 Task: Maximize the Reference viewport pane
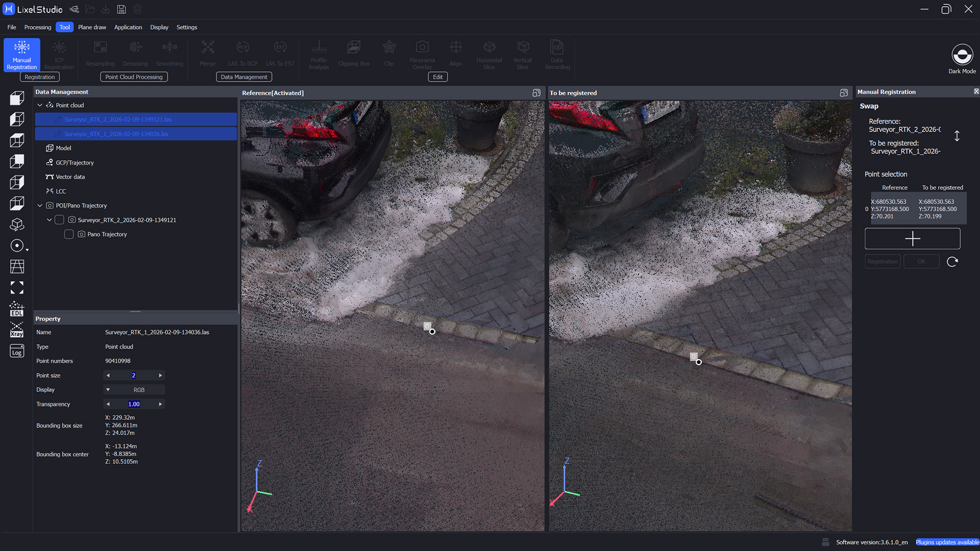click(x=536, y=93)
